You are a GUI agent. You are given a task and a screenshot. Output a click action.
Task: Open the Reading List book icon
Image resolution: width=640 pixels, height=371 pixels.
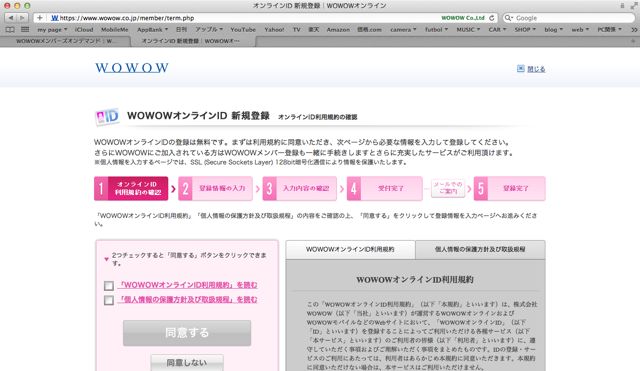point(10,29)
